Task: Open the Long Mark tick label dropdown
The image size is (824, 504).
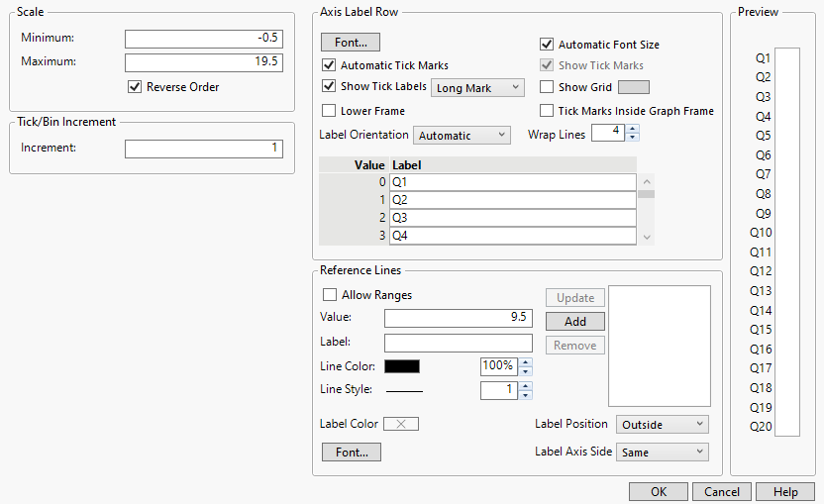Action: click(477, 88)
